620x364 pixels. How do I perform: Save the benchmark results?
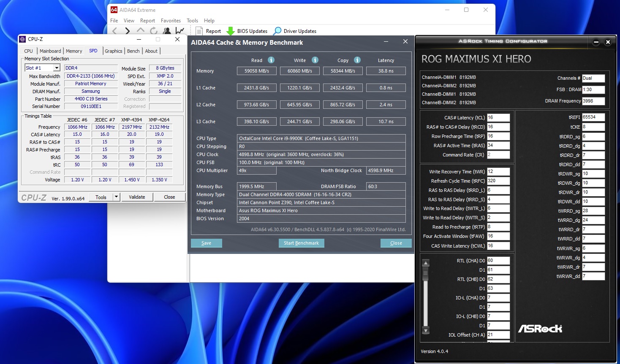[206, 243]
